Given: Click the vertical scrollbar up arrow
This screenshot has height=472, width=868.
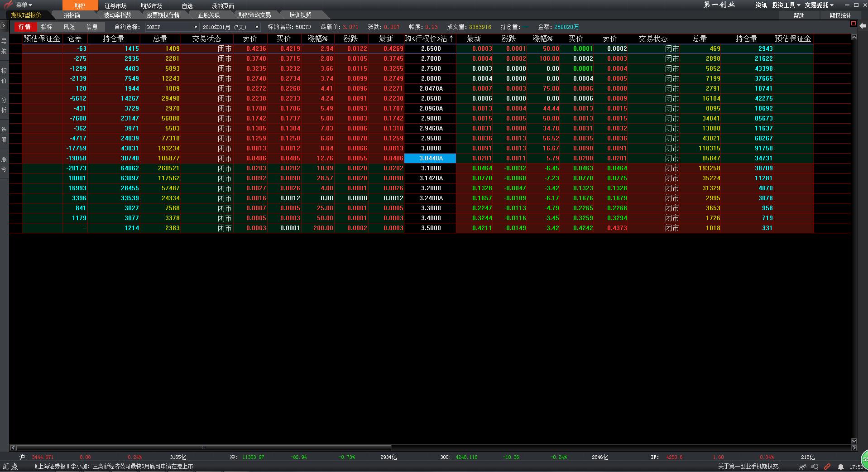Looking at the screenshot, I should [854, 37].
